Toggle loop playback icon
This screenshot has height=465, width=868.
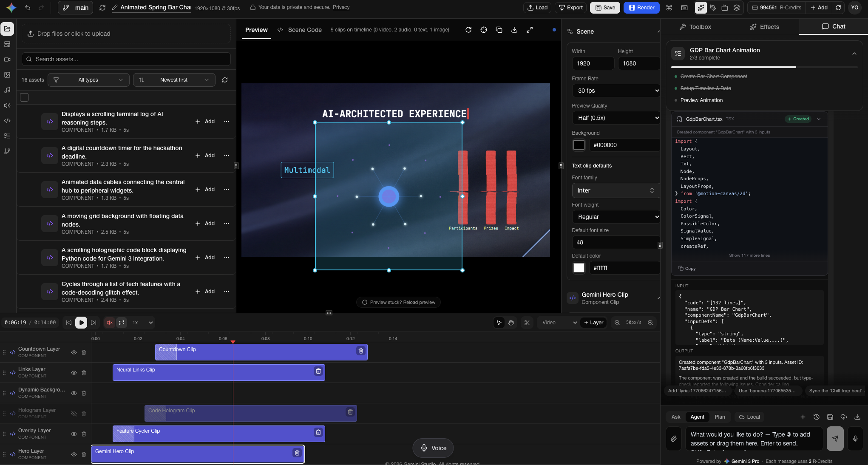(x=122, y=323)
